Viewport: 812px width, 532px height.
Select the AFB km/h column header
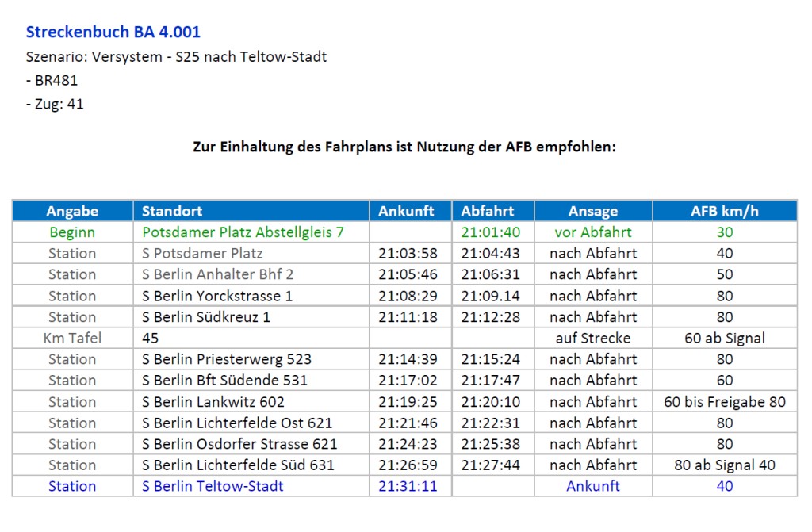724,211
